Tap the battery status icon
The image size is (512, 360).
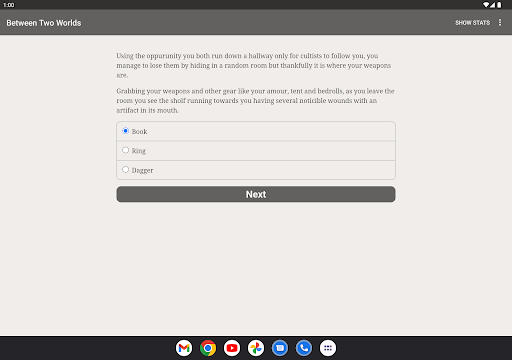tap(499, 5)
